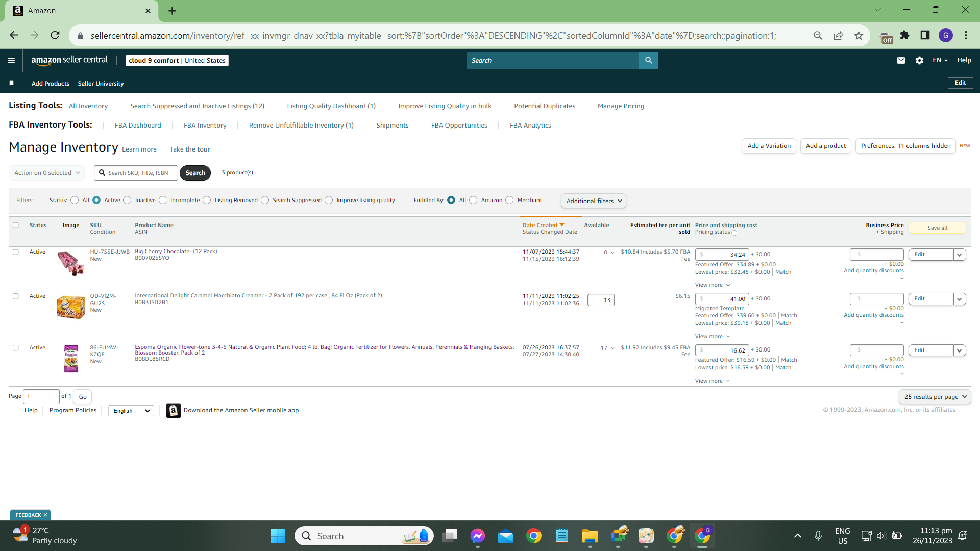980x551 pixels.
Task: Filter by Fulfilled By Merchant
Action: pyautogui.click(x=509, y=200)
